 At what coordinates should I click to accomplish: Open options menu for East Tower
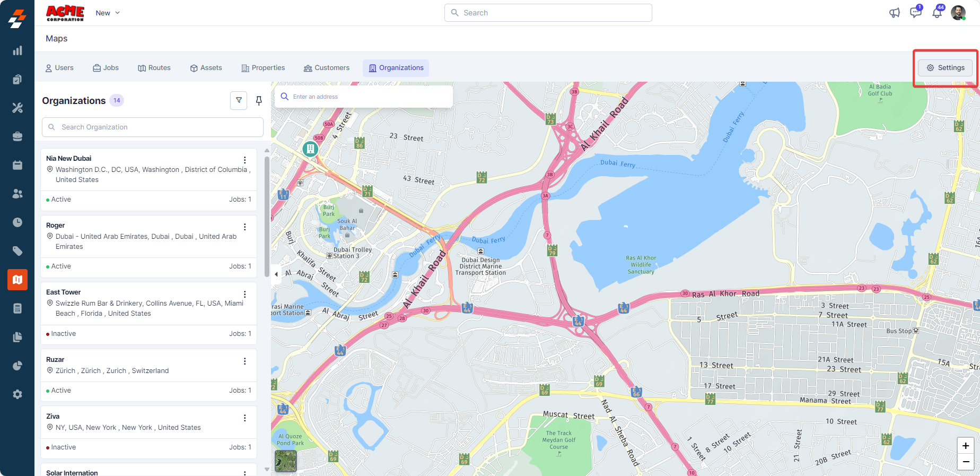244,295
